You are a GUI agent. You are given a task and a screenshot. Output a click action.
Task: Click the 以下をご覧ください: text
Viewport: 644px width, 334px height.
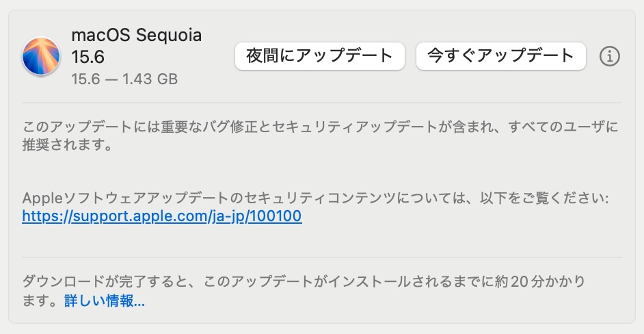pyautogui.click(x=544, y=198)
